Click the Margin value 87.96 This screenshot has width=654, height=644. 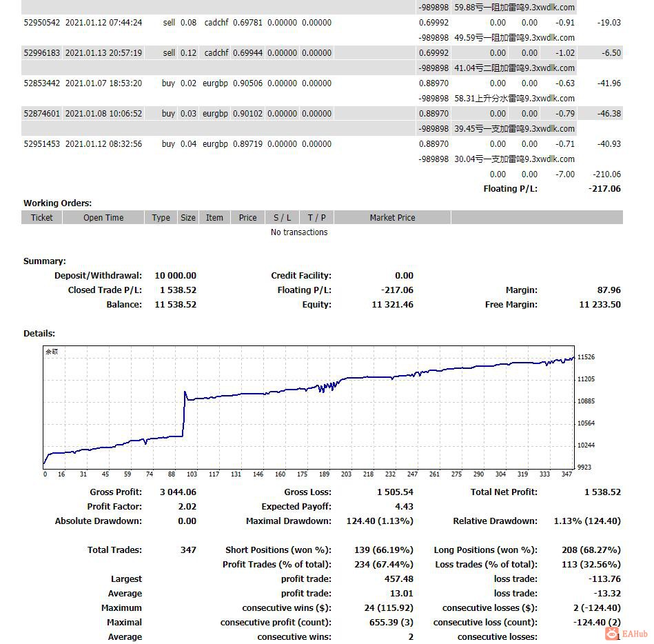(x=609, y=290)
